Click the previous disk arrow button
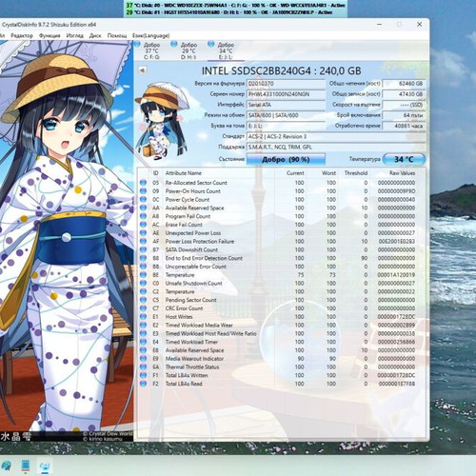 (x=142, y=70)
